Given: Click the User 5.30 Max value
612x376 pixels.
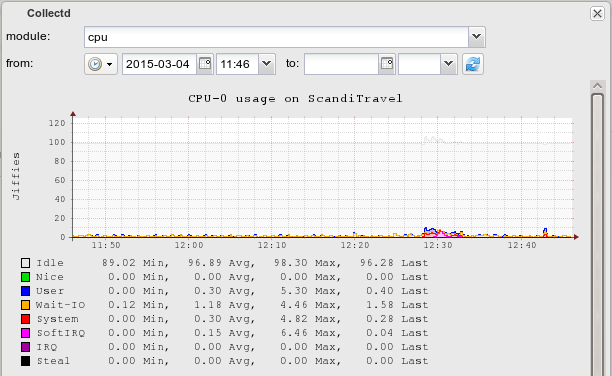Looking at the screenshot, I should click(294, 291).
